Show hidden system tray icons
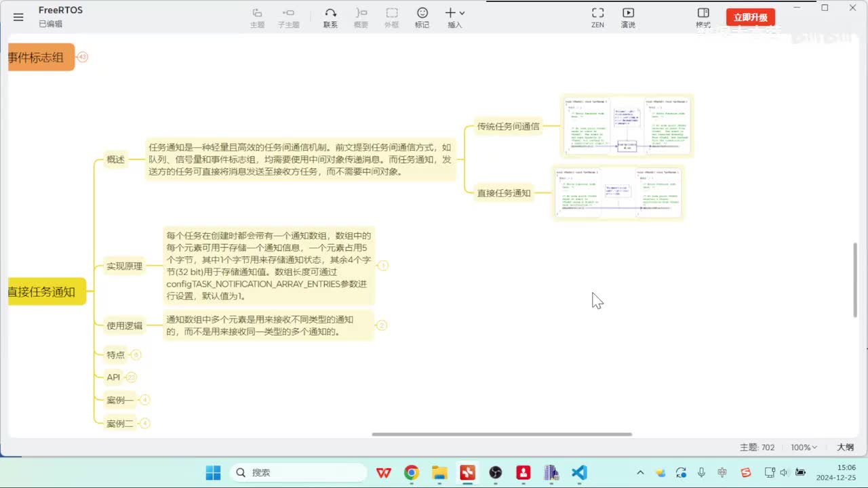 tap(640, 472)
